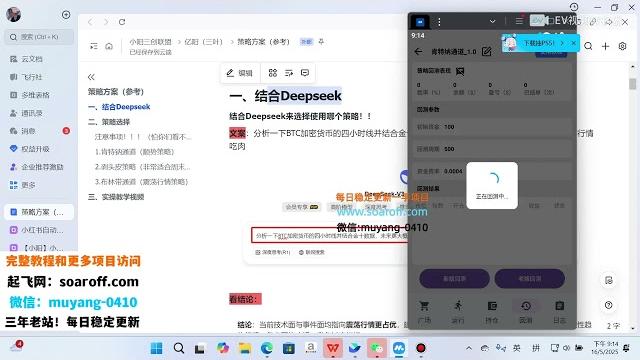
Task: Open 日志 log tab in bottom nav
Action: coord(560,312)
